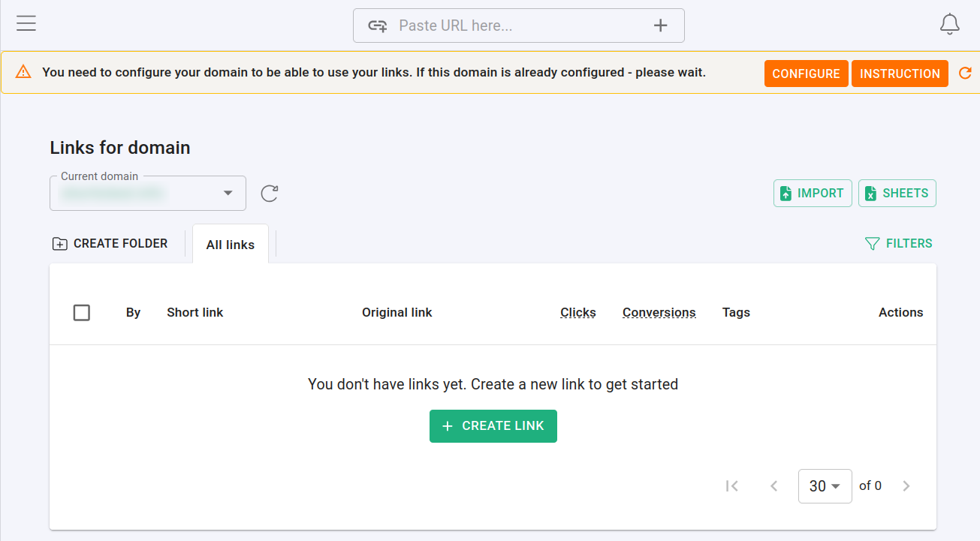Open the navigation hamburger menu

point(26,23)
